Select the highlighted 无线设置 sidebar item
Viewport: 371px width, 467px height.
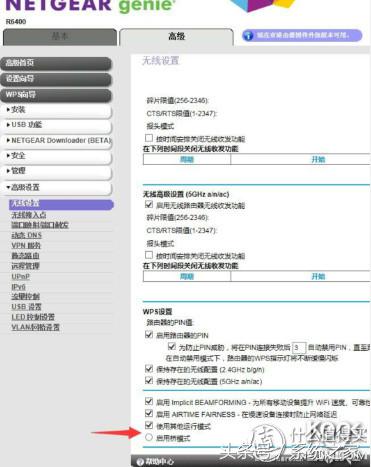pyautogui.click(x=61, y=204)
